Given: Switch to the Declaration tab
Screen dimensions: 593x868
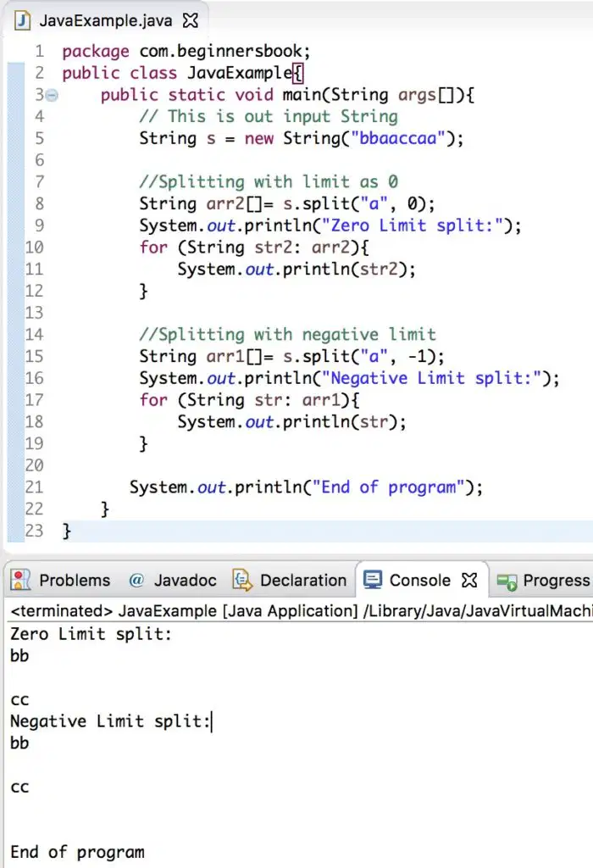Looking at the screenshot, I should 290,580.
